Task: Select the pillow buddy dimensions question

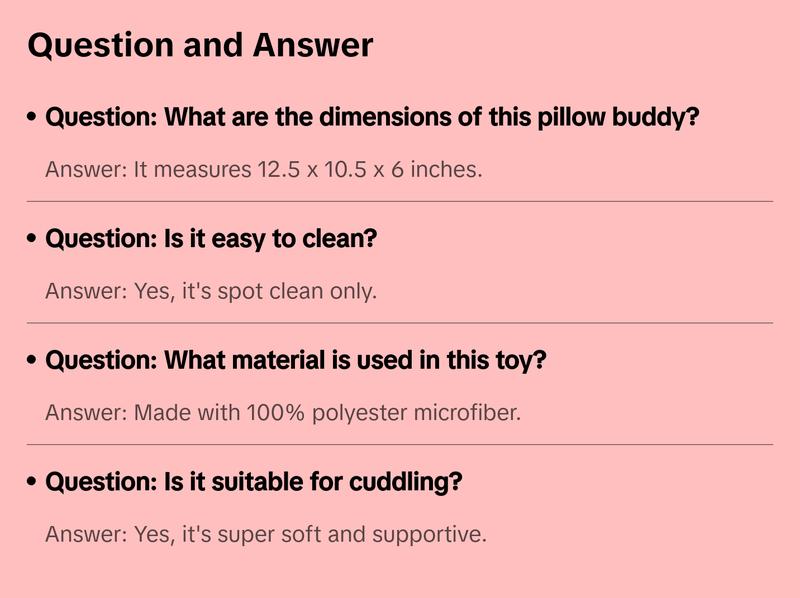Action: 372,117
